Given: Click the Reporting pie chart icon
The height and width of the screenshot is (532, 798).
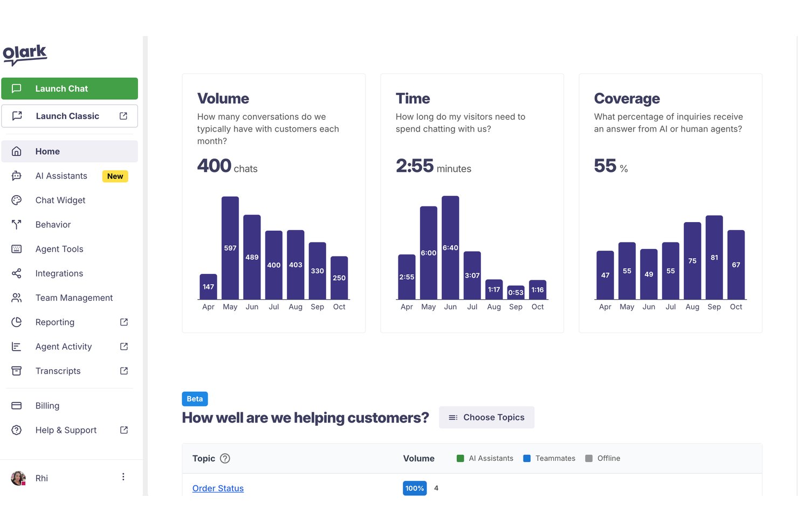Looking at the screenshot, I should tap(17, 322).
